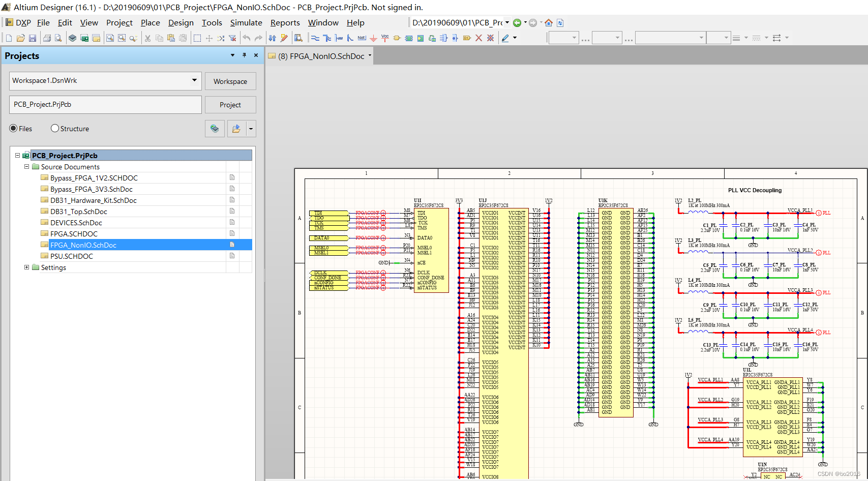Paste clipboard contents from the toolbar

click(171, 38)
